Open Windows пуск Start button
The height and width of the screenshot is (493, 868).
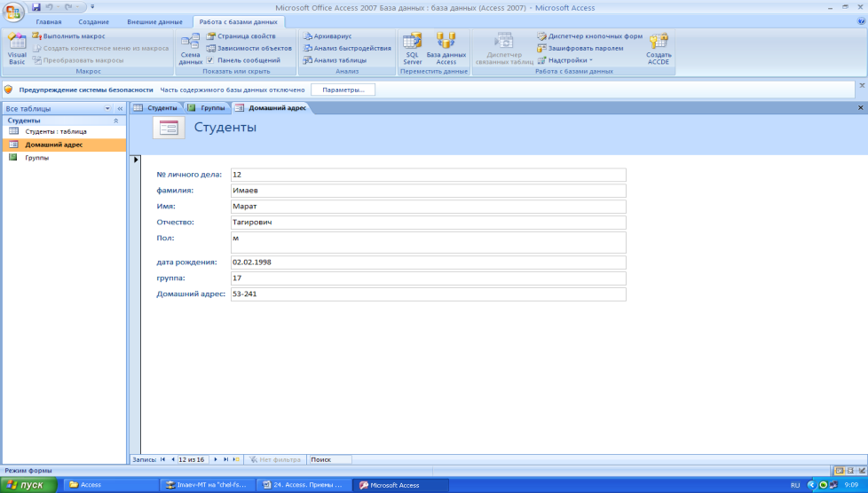[x=28, y=485]
